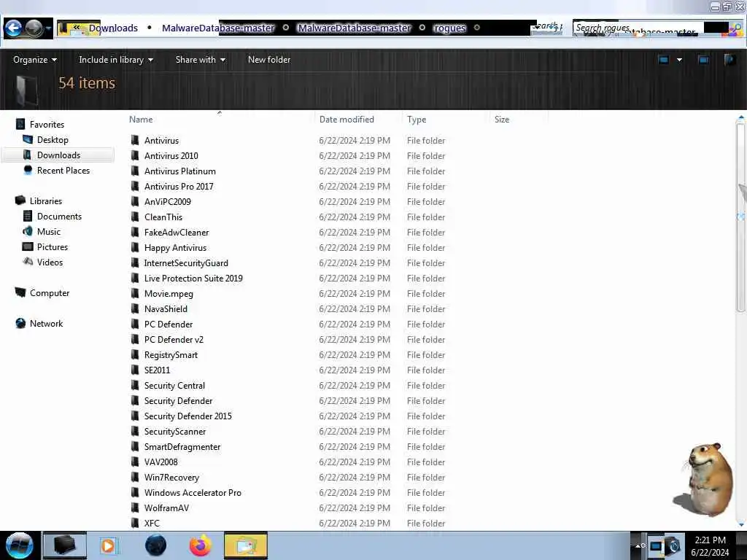Click the vertical scrollbar of the file list
747x560 pixels.
pos(741,217)
